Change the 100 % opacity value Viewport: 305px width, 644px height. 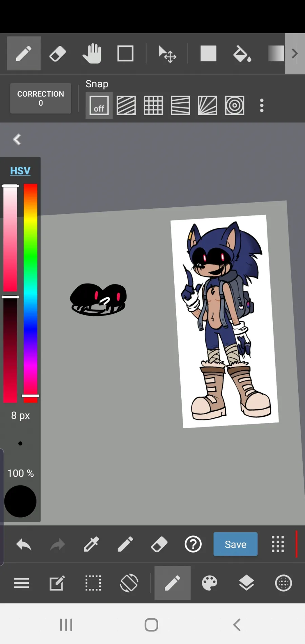tap(20, 473)
